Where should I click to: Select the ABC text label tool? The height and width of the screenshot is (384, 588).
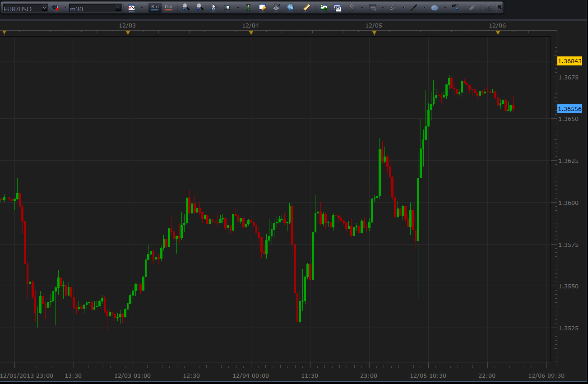(x=455, y=7)
